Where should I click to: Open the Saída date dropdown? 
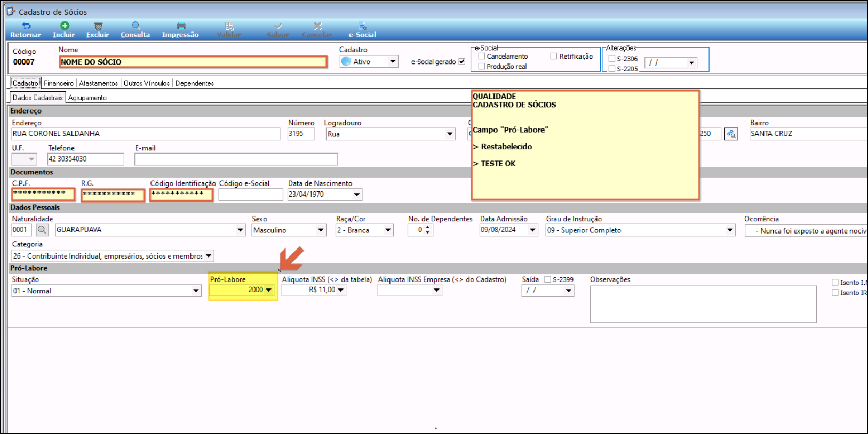point(569,291)
